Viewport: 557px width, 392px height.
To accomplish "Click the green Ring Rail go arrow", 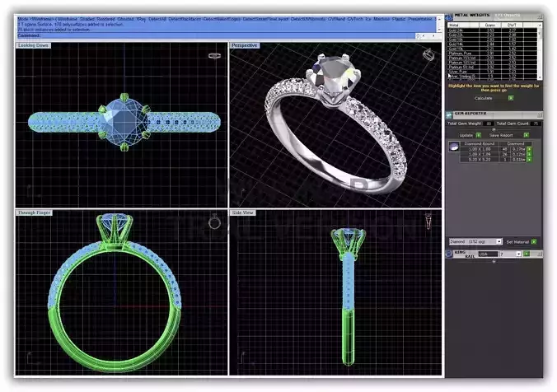I will [527, 254].
